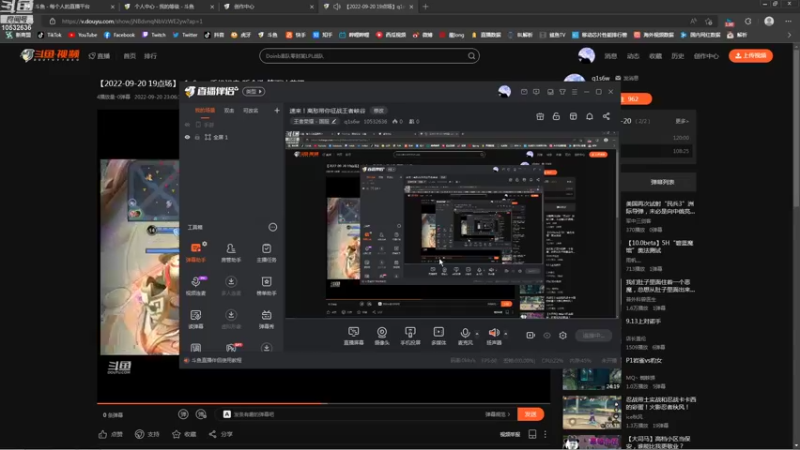This screenshot has height=450, width=800.
Task: Open the 主播任务 tool icon
Action: pos(266,253)
